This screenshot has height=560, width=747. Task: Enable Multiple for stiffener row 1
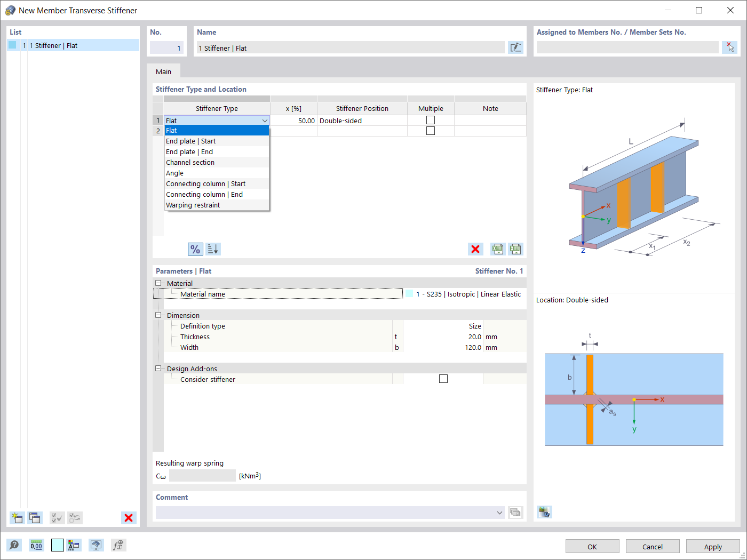pos(431,119)
